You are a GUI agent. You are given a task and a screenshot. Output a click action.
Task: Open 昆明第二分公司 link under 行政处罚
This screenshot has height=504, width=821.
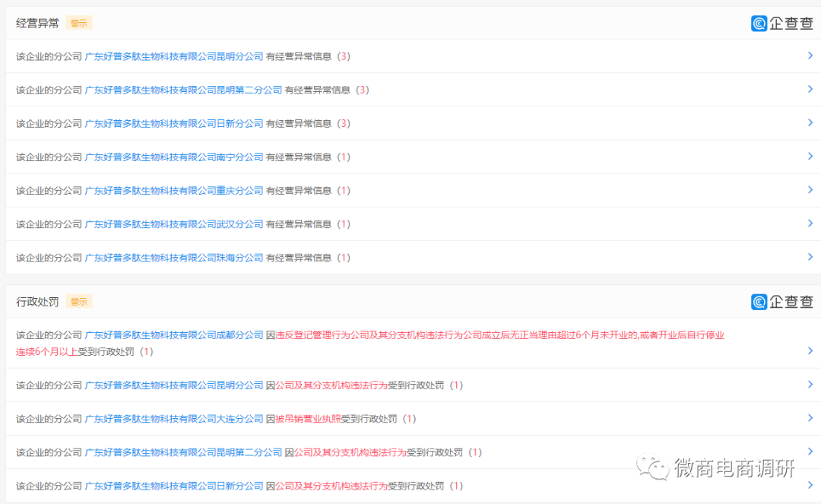click(183, 452)
